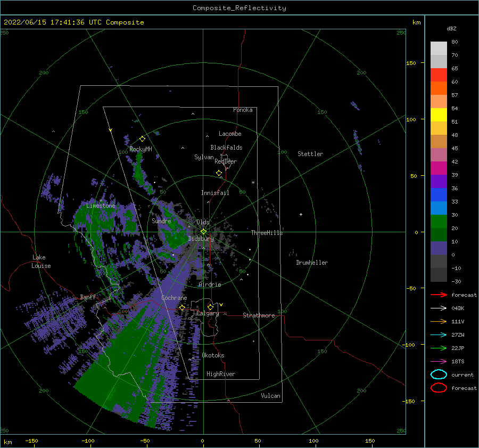Click the cyan current oval icon

tap(439, 374)
